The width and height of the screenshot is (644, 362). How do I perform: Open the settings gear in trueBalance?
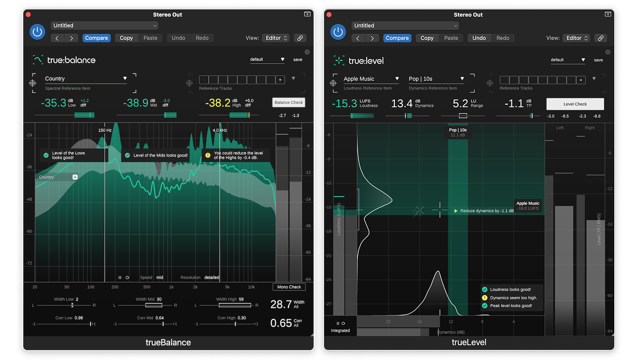tap(307, 52)
